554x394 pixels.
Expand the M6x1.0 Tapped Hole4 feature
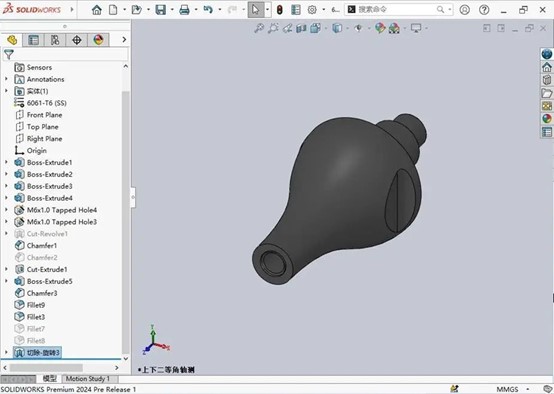6,210
